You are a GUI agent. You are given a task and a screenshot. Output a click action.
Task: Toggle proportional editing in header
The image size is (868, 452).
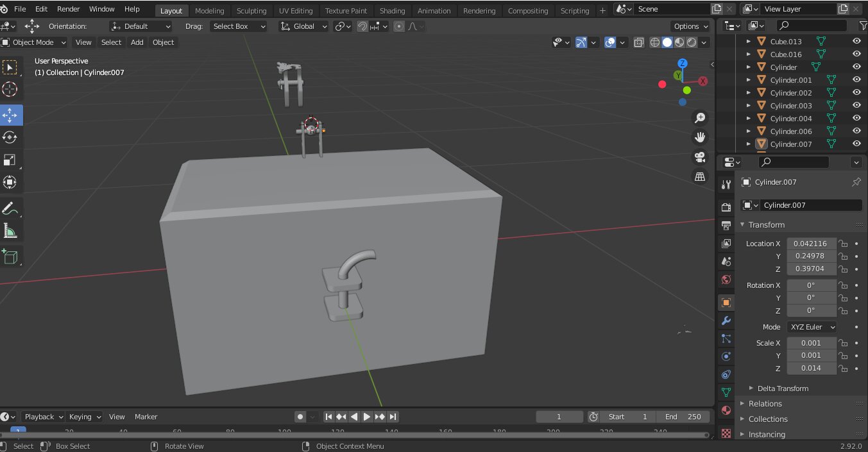(399, 26)
